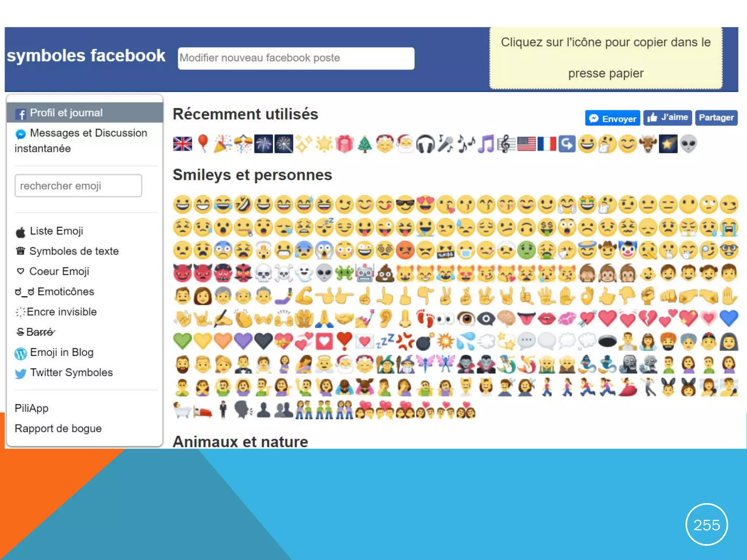Copy the pile of poo emoji
The height and width of the screenshot is (560, 747).
click(385, 273)
